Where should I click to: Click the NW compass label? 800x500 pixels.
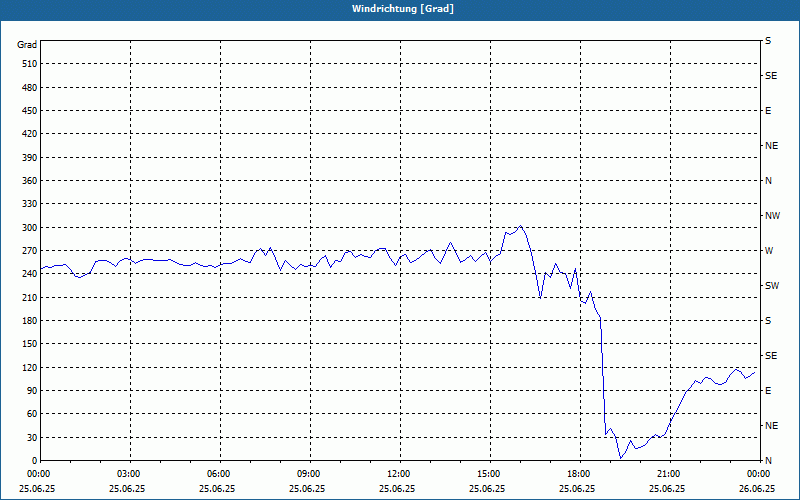click(x=772, y=216)
